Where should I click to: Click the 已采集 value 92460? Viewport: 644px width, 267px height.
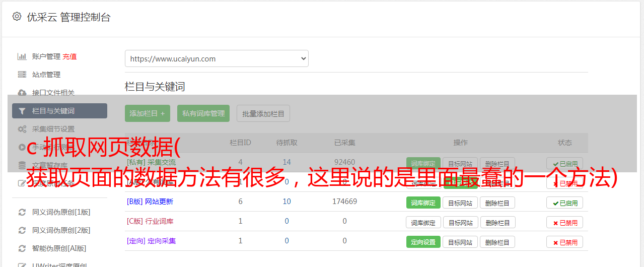click(345, 162)
